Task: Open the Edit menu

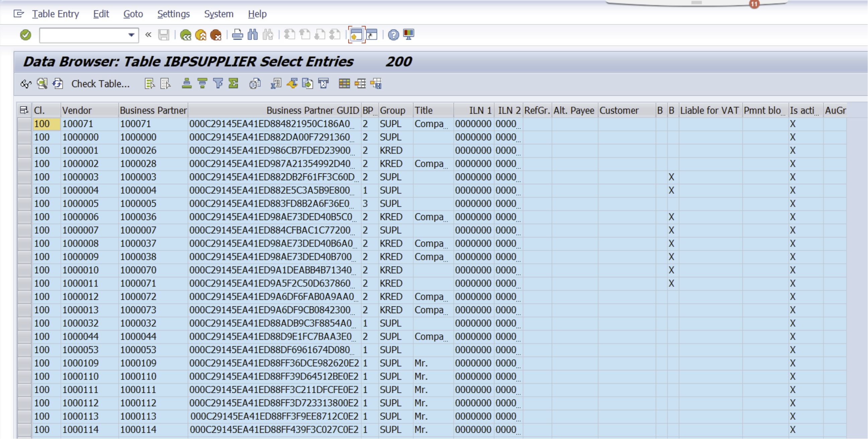Action: pyautogui.click(x=101, y=14)
